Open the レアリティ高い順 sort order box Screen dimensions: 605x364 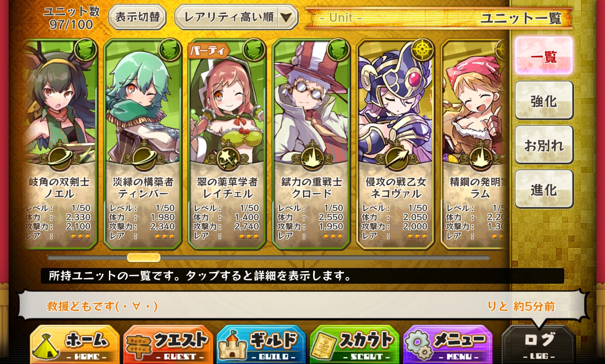(236, 17)
